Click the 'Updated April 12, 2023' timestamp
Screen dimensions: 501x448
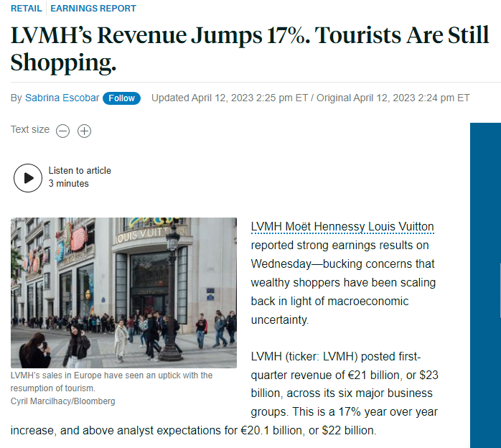230,98
